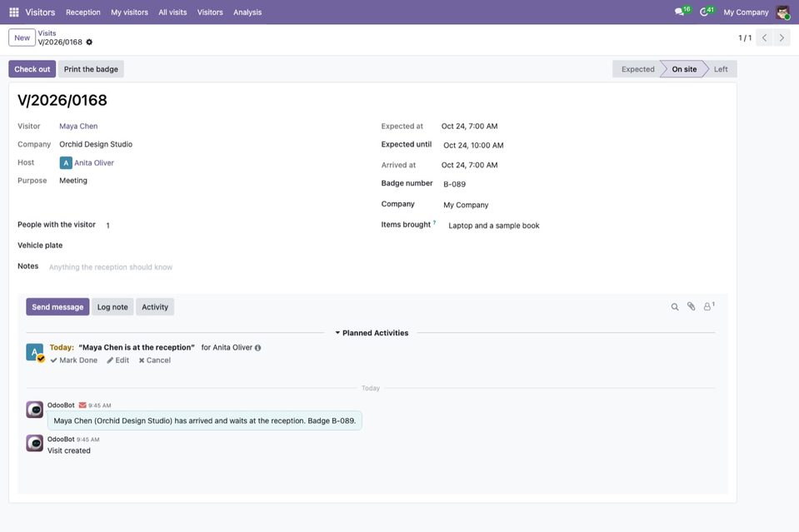Cancel the planned activity
Image resolution: width=799 pixels, height=532 pixels.
click(155, 360)
